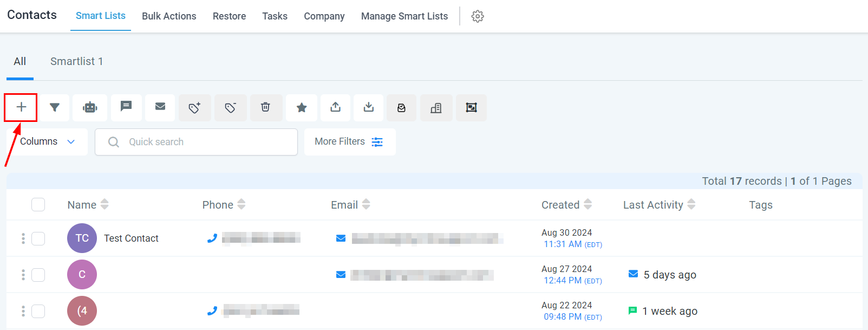The image size is (868, 330).
Task: Open the funnel filter icon
Action: click(x=54, y=107)
